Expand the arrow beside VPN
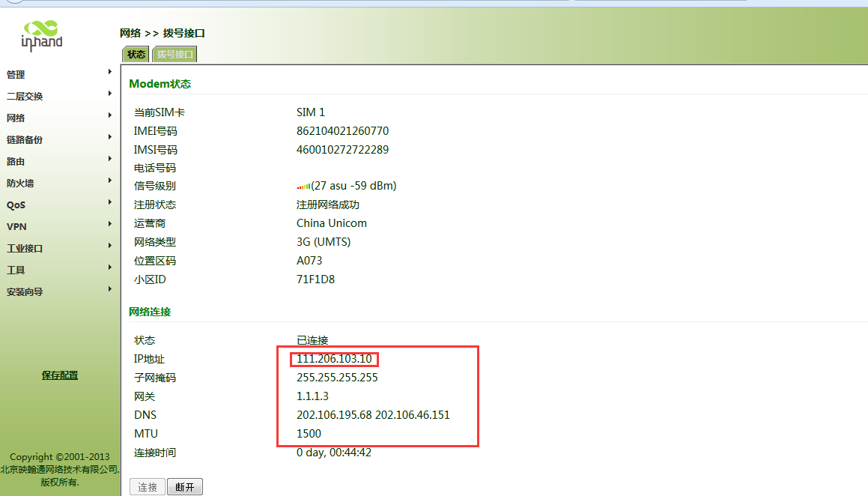The image size is (868, 496). (x=110, y=224)
